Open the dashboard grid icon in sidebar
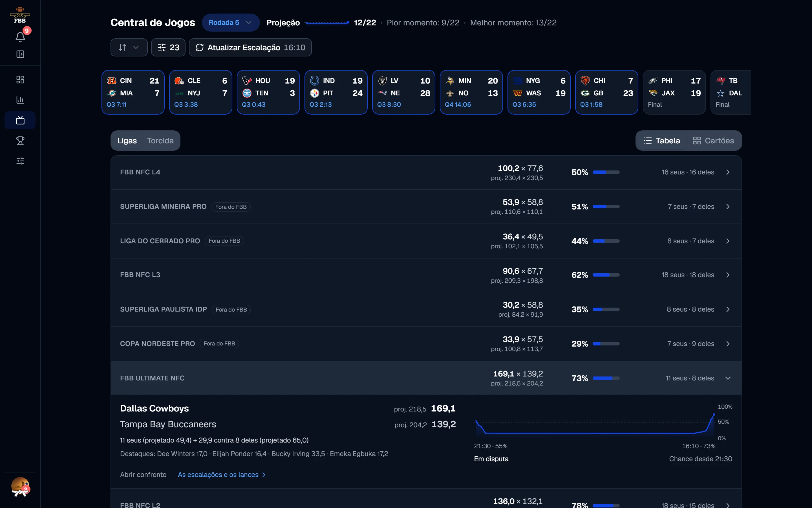Viewport: 812px width, 508px height. [20, 80]
